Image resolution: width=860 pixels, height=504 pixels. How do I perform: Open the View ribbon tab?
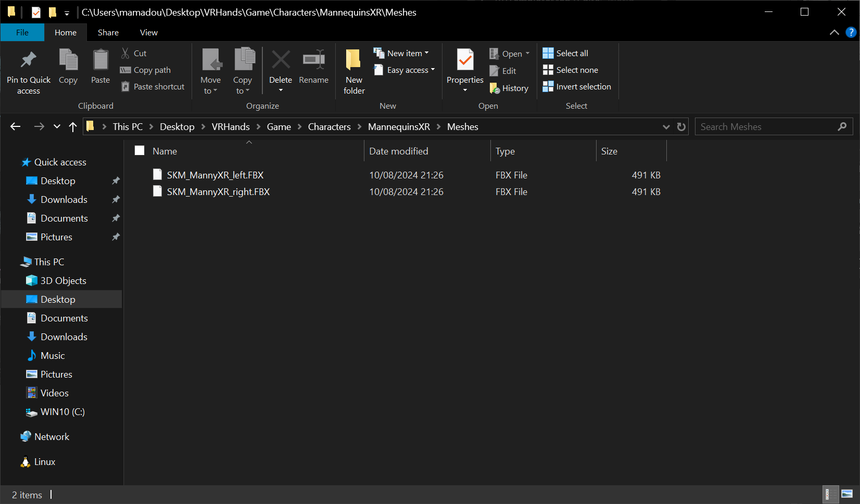pyautogui.click(x=148, y=32)
